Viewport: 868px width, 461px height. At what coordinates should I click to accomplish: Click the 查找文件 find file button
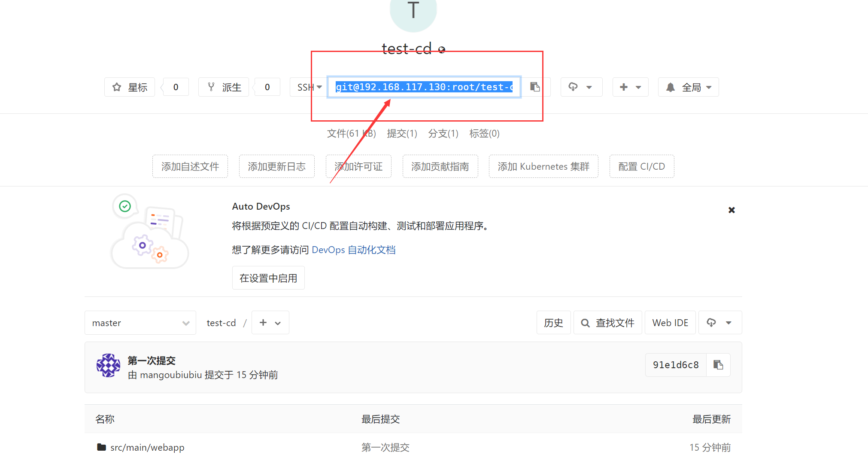(x=607, y=323)
